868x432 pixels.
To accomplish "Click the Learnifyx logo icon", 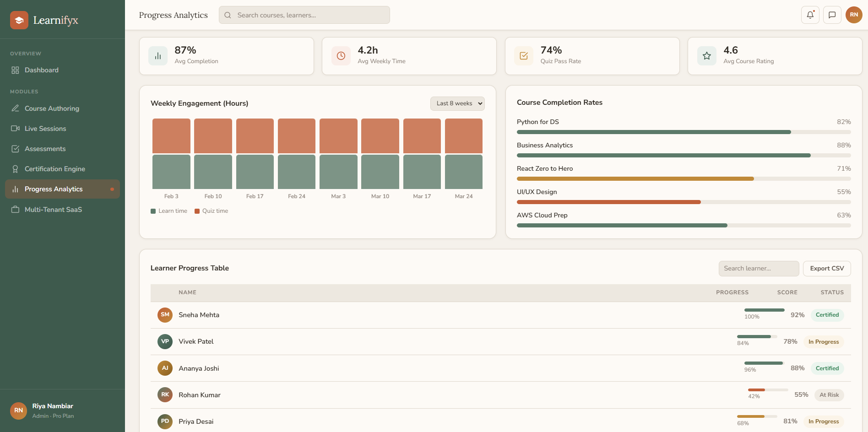I will pyautogui.click(x=18, y=20).
